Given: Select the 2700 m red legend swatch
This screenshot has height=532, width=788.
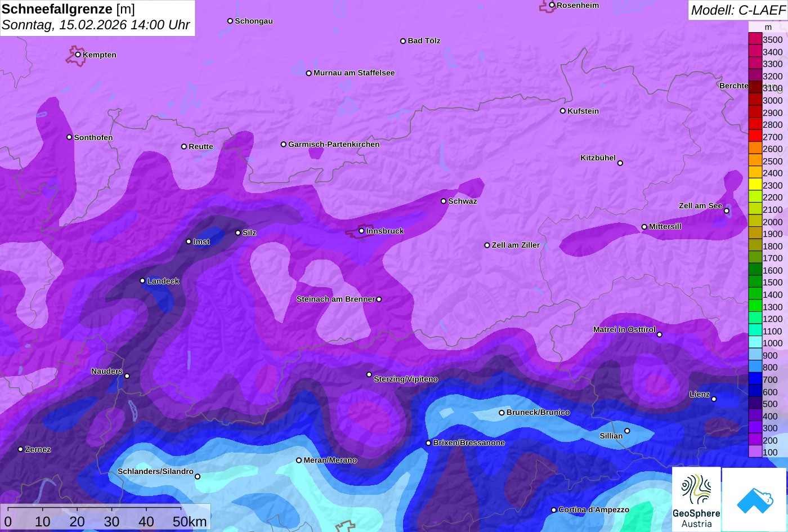Looking at the screenshot, I should (x=755, y=136).
